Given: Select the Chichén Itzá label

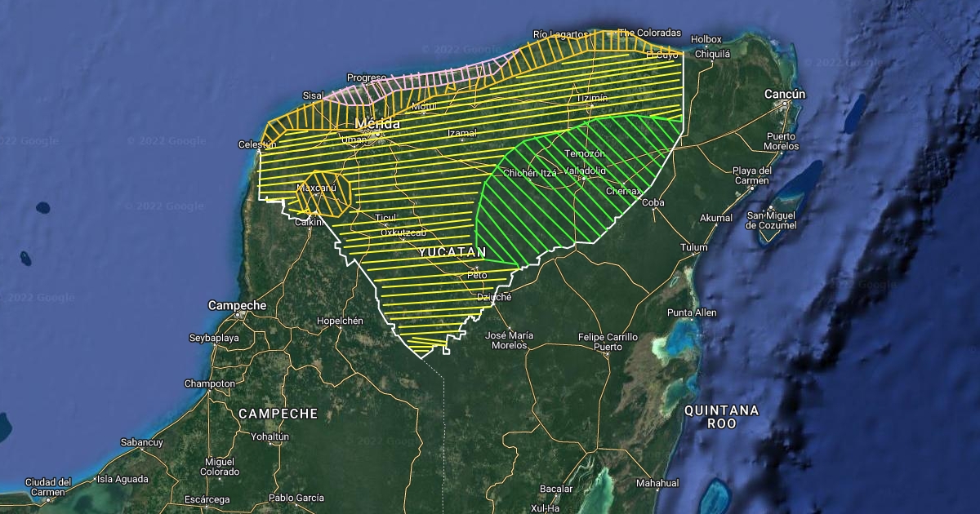Looking at the screenshot, I should click(x=529, y=173).
